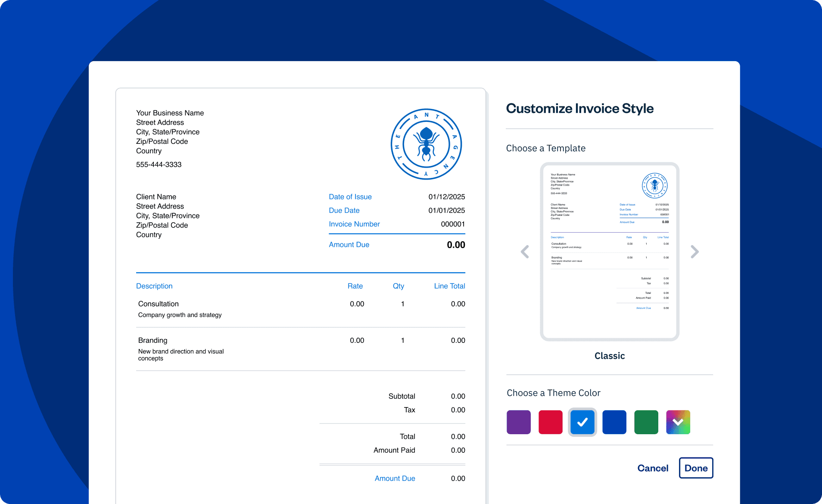This screenshot has height=504, width=822.
Task: Open the rainbow custom color picker
Action: (x=678, y=422)
